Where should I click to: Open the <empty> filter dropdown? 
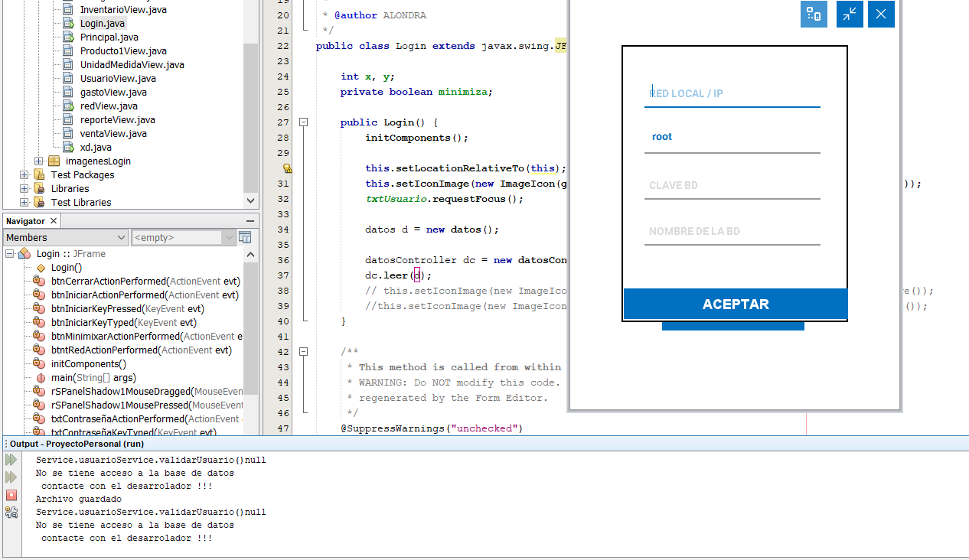(184, 238)
